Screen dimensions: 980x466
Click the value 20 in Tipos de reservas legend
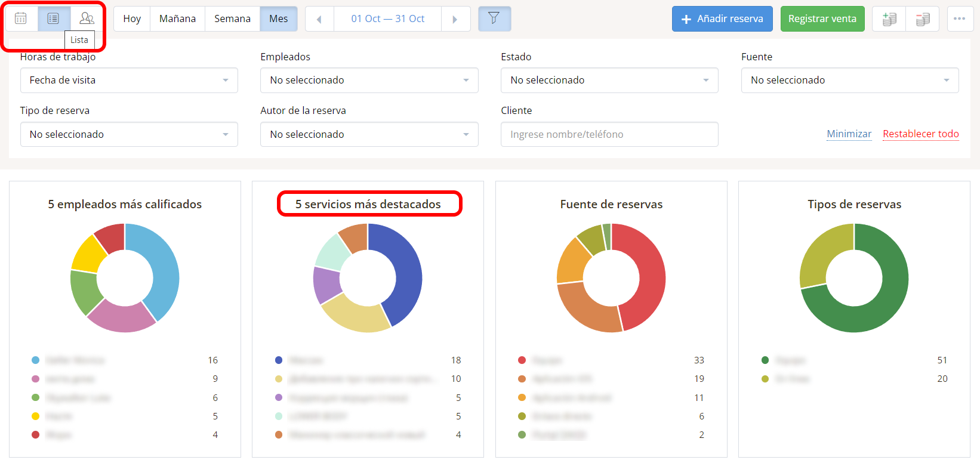[x=942, y=378]
